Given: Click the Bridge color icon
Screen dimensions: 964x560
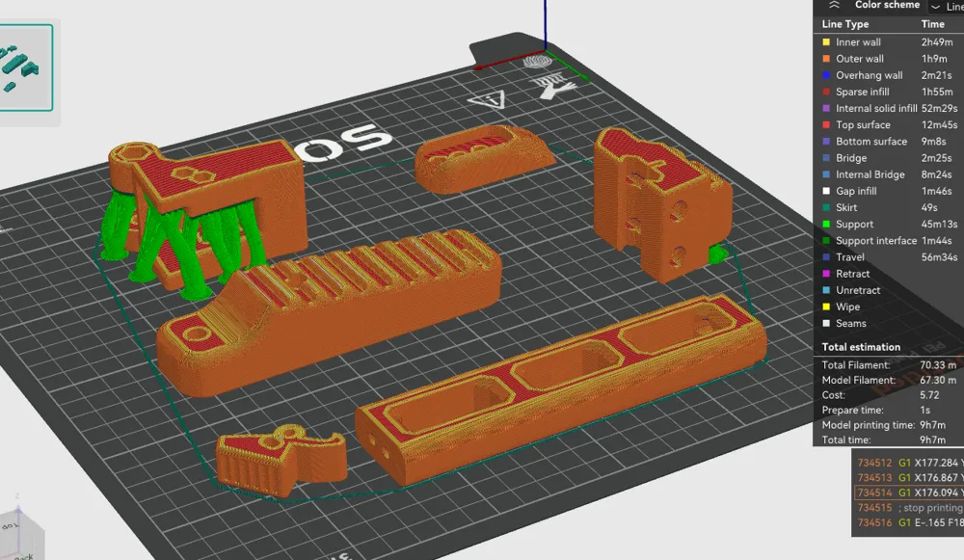Looking at the screenshot, I should tap(825, 158).
